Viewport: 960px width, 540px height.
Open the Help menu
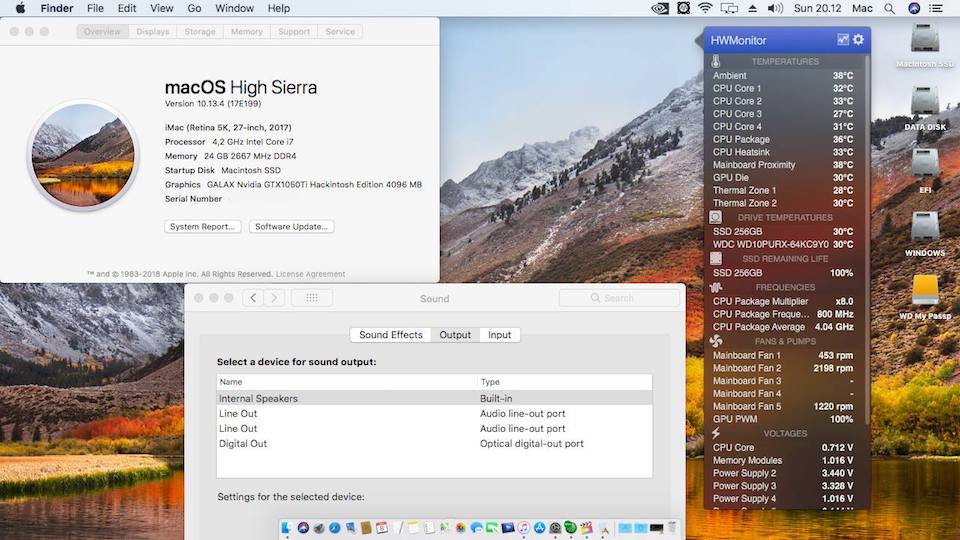click(x=279, y=9)
